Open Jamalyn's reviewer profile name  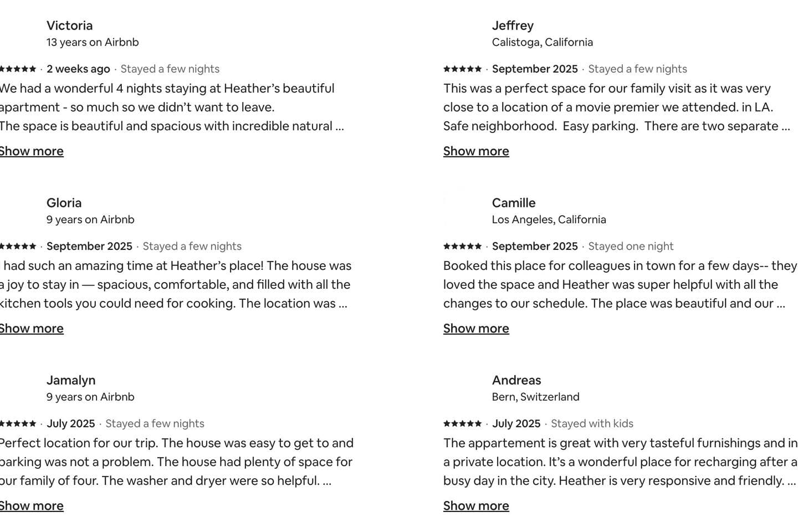point(71,380)
